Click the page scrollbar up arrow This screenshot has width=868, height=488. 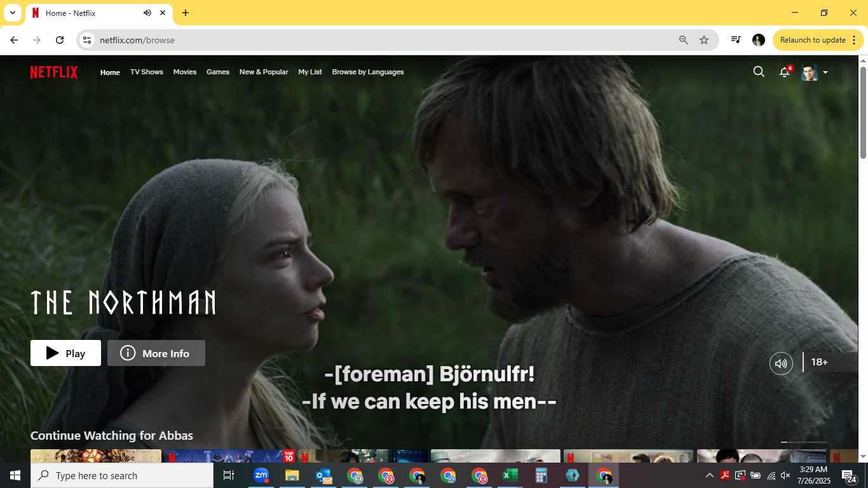pos(863,60)
